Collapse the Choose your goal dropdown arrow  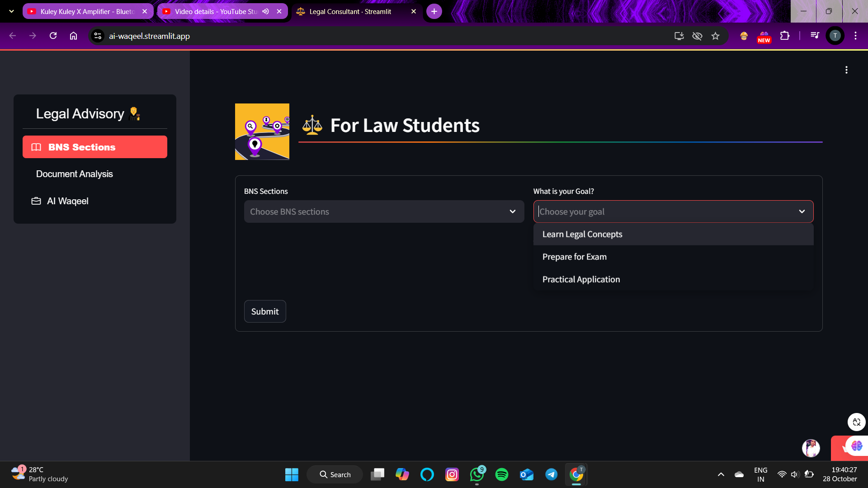(x=802, y=211)
